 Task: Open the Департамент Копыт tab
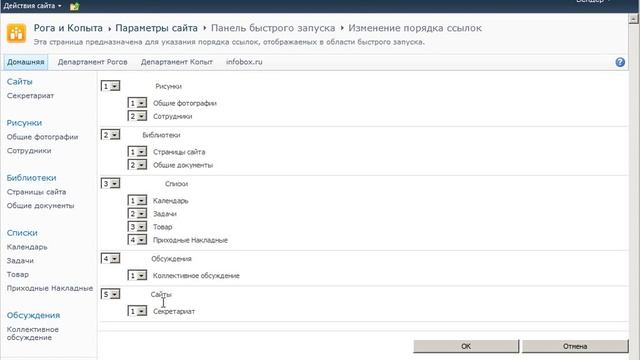click(177, 62)
